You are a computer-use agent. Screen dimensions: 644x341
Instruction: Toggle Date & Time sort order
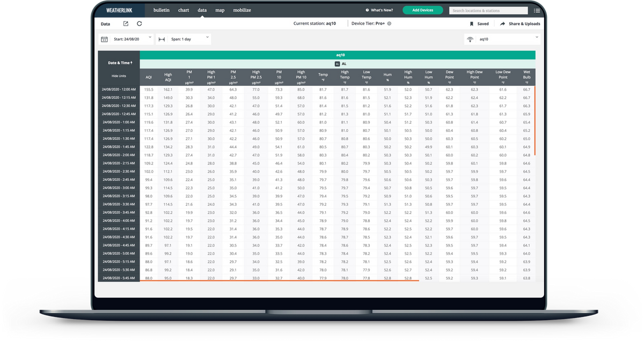120,63
